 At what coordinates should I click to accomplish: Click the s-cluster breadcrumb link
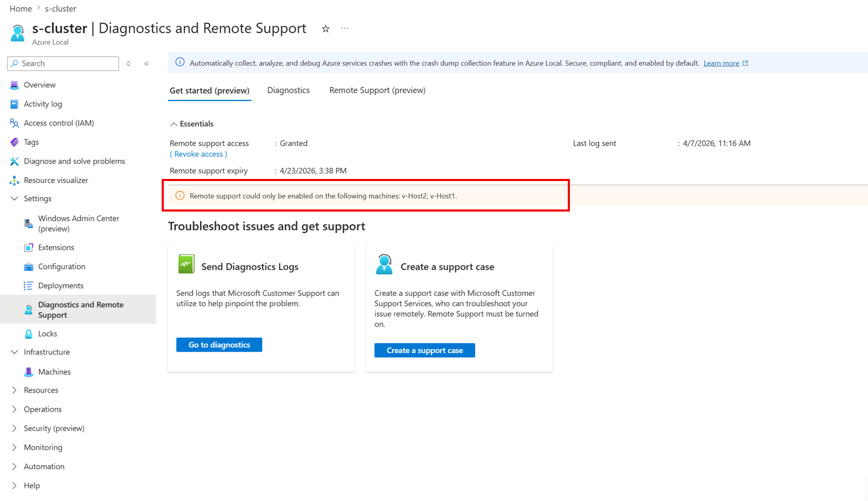[x=61, y=8]
